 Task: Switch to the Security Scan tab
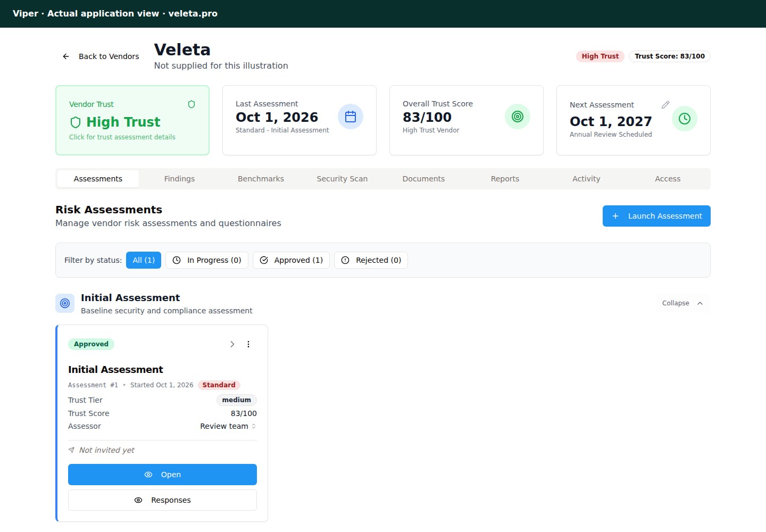342,179
